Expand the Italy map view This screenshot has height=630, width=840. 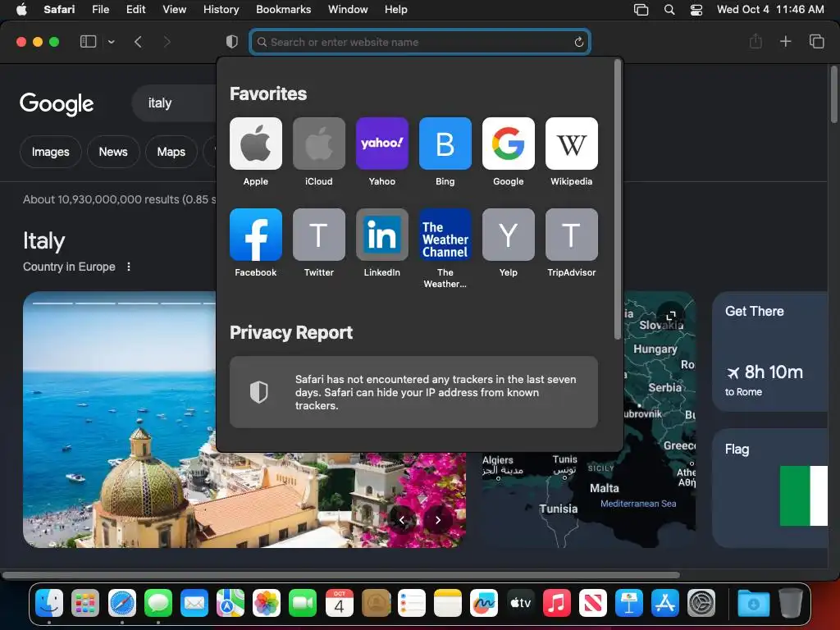pos(671,316)
